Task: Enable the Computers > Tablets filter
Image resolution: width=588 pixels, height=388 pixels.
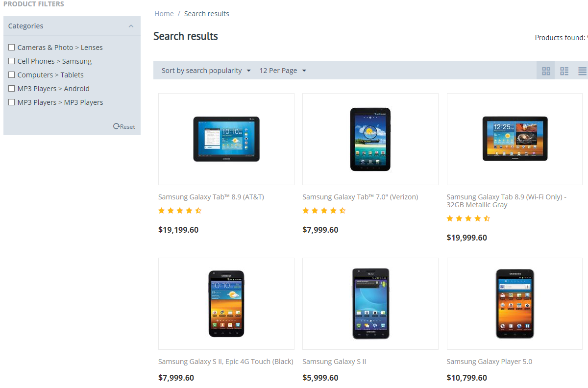Action: coord(12,75)
